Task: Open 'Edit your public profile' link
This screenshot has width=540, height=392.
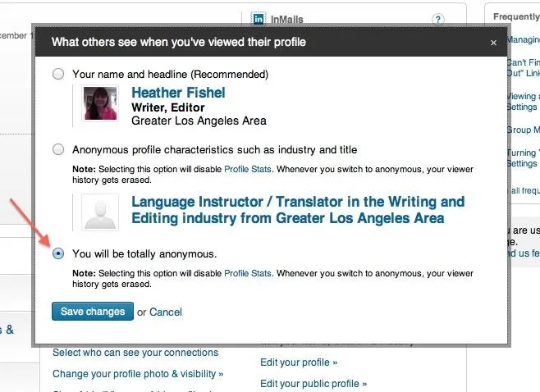Action: coord(313,384)
